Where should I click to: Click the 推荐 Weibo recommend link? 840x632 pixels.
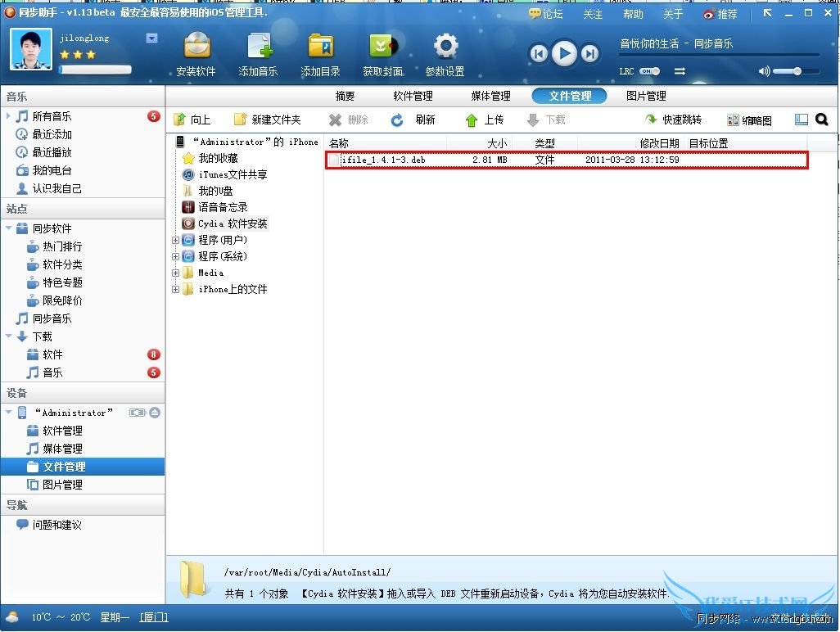(x=720, y=14)
